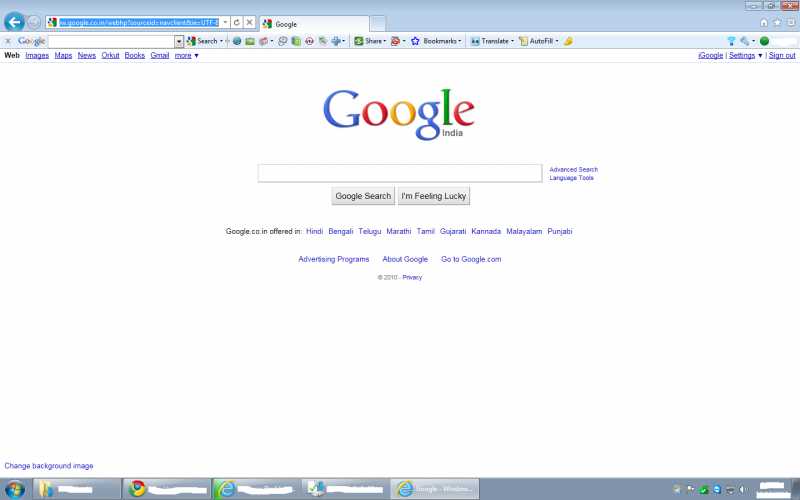Open the Windows Explorer folder taskbar button
Viewport: 800px width, 500px height.
pyautogui.click(x=77, y=489)
